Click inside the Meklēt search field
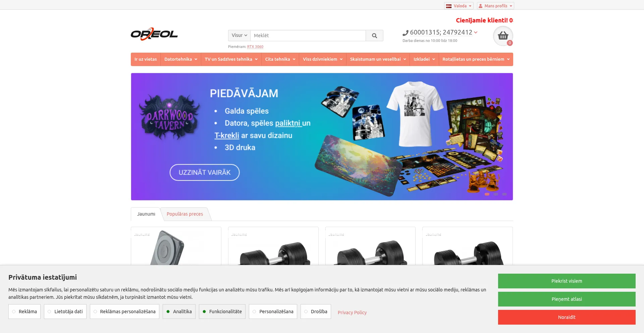The width and height of the screenshot is (644, 333). pyautogui.click(x=308, y=36)
